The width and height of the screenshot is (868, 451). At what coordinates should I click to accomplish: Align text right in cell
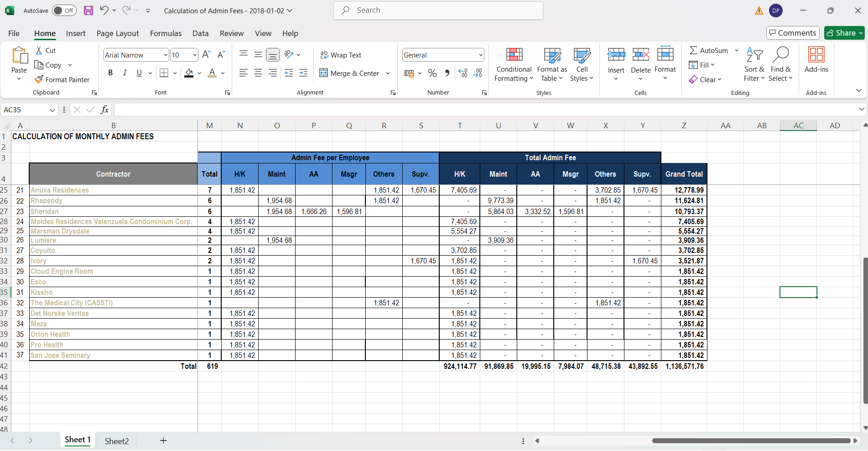tap(273, 73)
